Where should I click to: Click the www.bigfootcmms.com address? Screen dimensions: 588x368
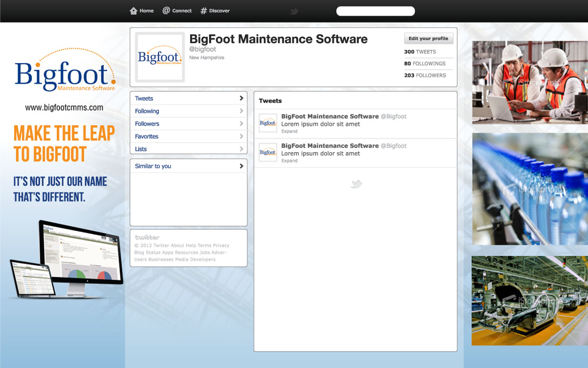64,107
